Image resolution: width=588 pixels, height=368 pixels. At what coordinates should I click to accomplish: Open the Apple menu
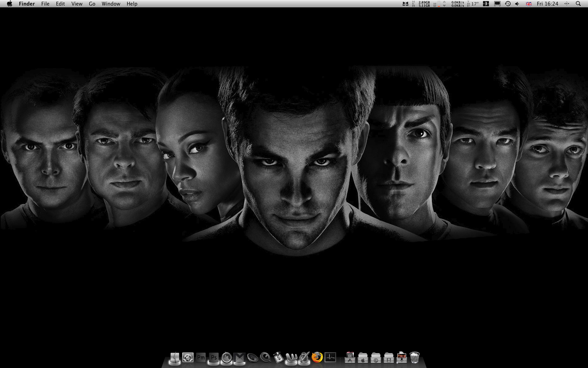point(9,4)
